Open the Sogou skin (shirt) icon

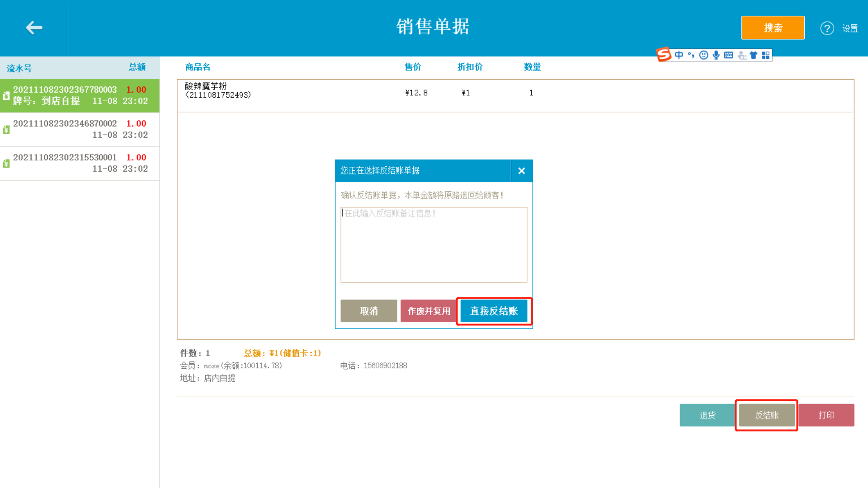(753, 55)
